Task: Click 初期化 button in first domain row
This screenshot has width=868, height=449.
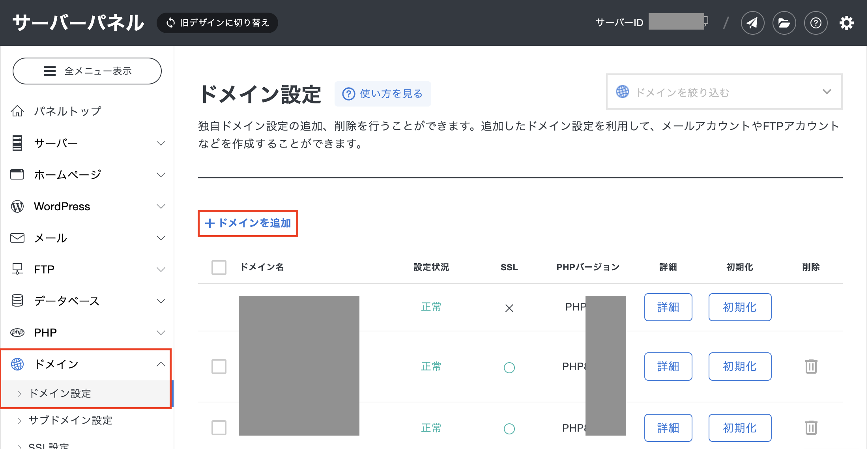Action: tap(740, 307)
